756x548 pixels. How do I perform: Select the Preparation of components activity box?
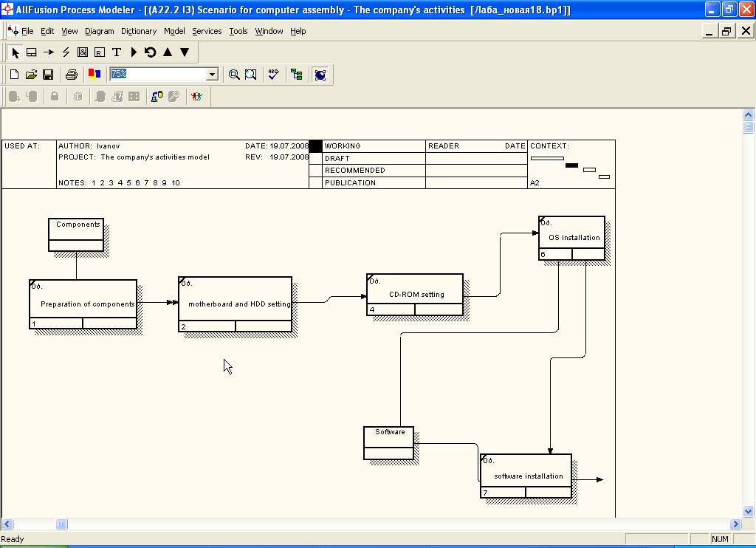pos(83,304)
